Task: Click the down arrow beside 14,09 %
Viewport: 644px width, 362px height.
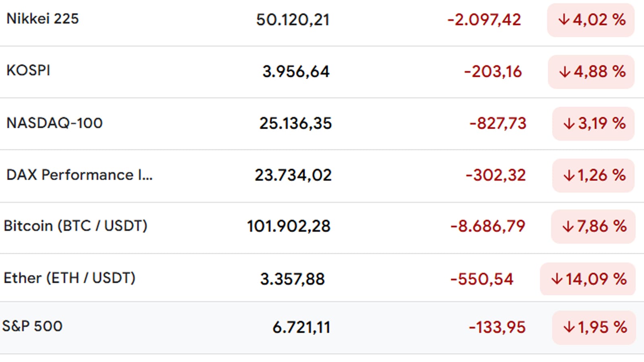Action: 557,279
